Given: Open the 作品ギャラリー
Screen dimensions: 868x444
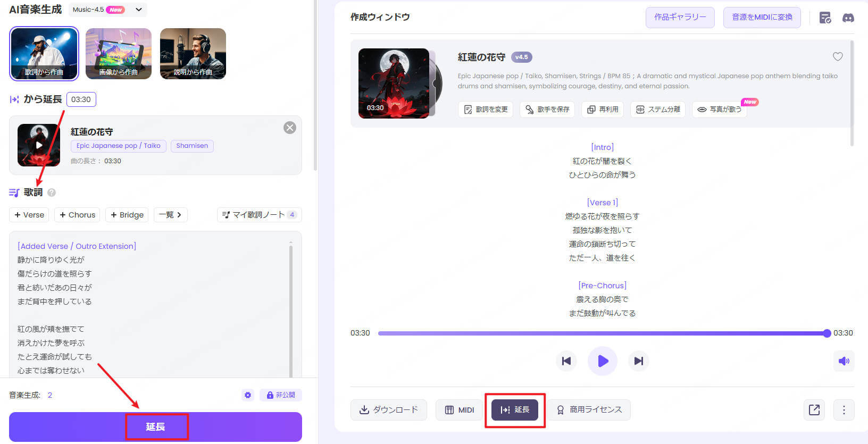Looking at the screenshot, I should click(x=680, y=18).
